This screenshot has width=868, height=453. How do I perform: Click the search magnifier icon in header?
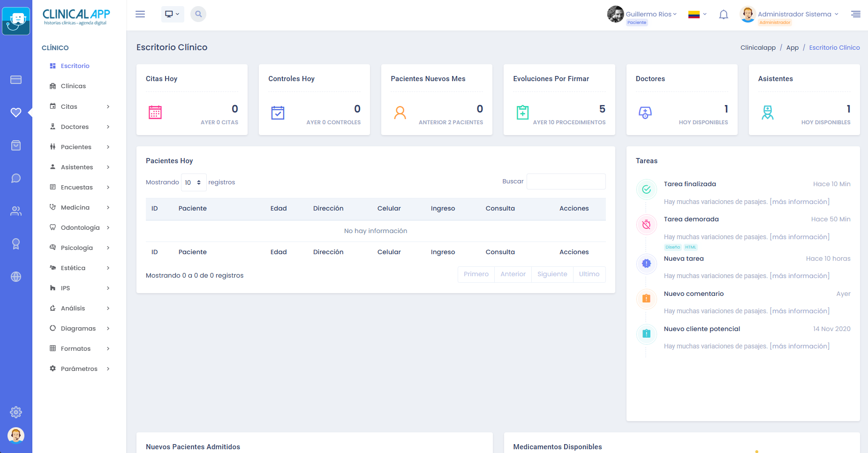tap(198, 14)
